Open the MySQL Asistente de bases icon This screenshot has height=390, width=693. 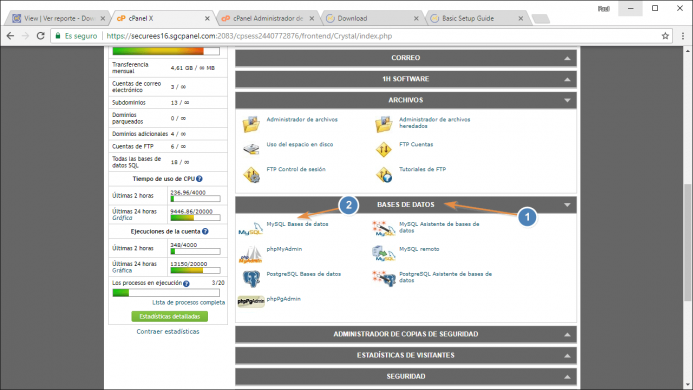coord(383,229)
